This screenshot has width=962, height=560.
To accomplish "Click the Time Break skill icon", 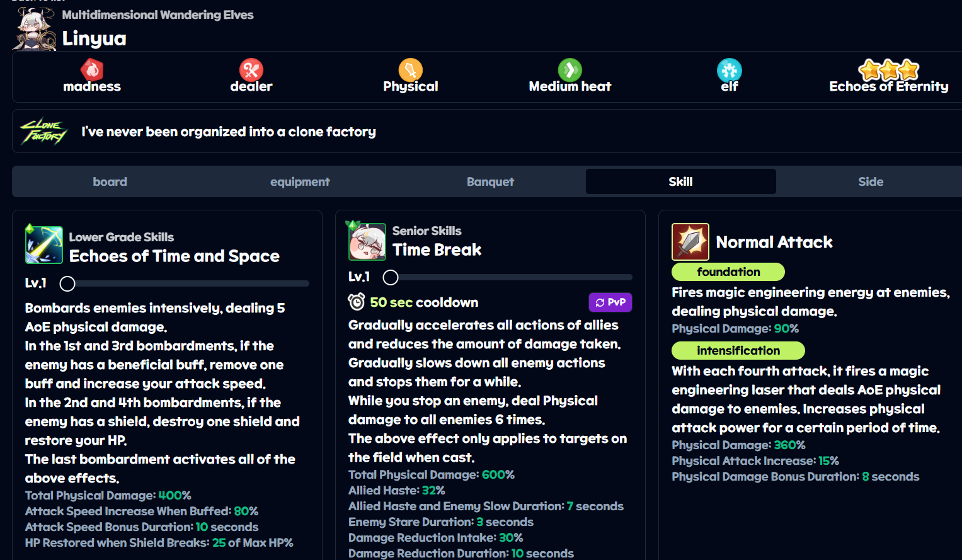I will (x=367, y=241).
